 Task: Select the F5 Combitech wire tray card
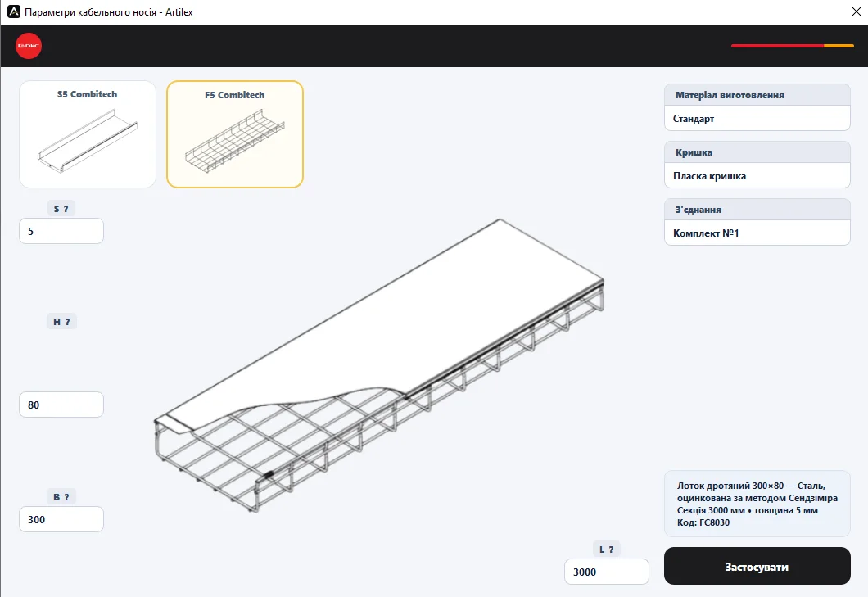[235, 134]
